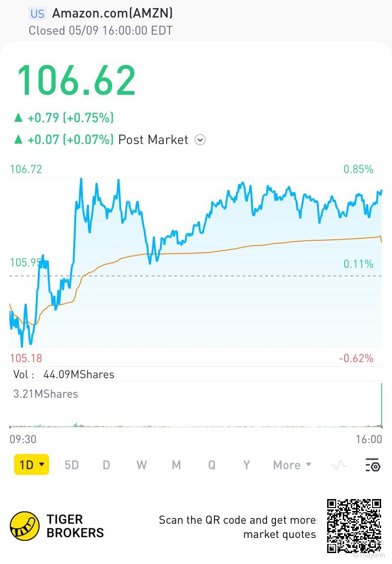Select the quarterly Q chart tab
392x564 pixels.
point(212,465)
